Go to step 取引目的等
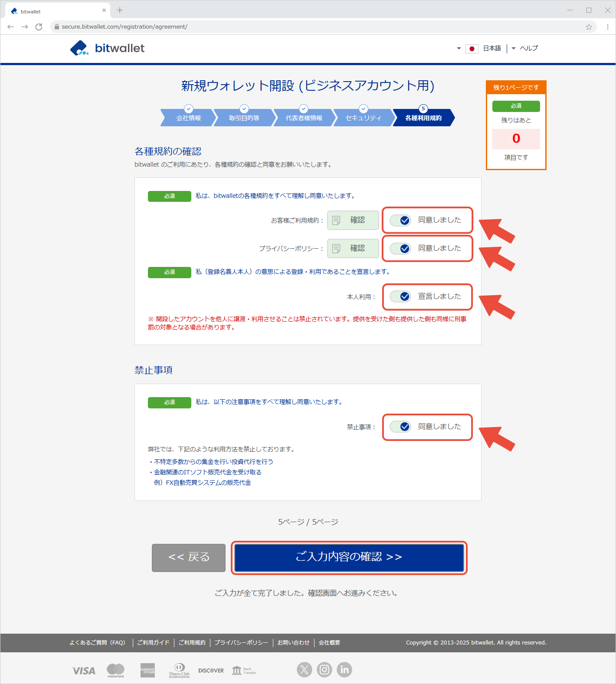 (x=244, y=118)
